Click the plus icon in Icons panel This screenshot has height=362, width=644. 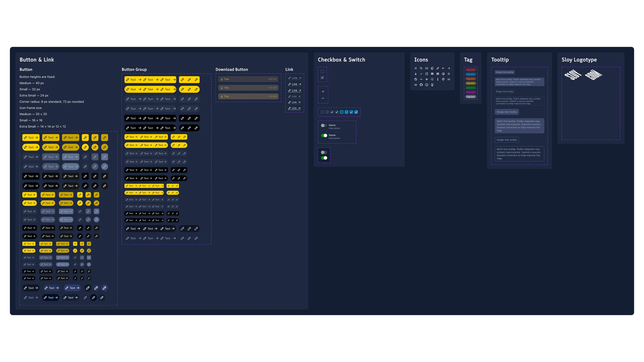click(427, 79)
